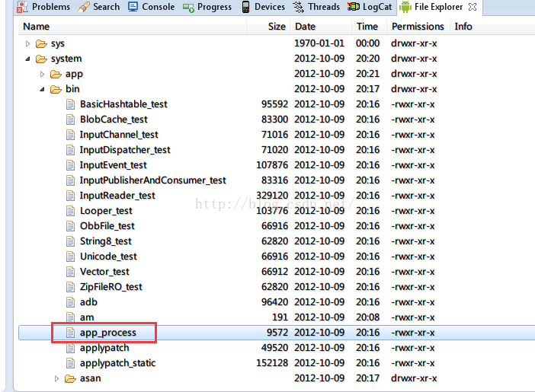Select the am file
The width and height of the screenshot is (535, 392).
click(x=87, y=317)
